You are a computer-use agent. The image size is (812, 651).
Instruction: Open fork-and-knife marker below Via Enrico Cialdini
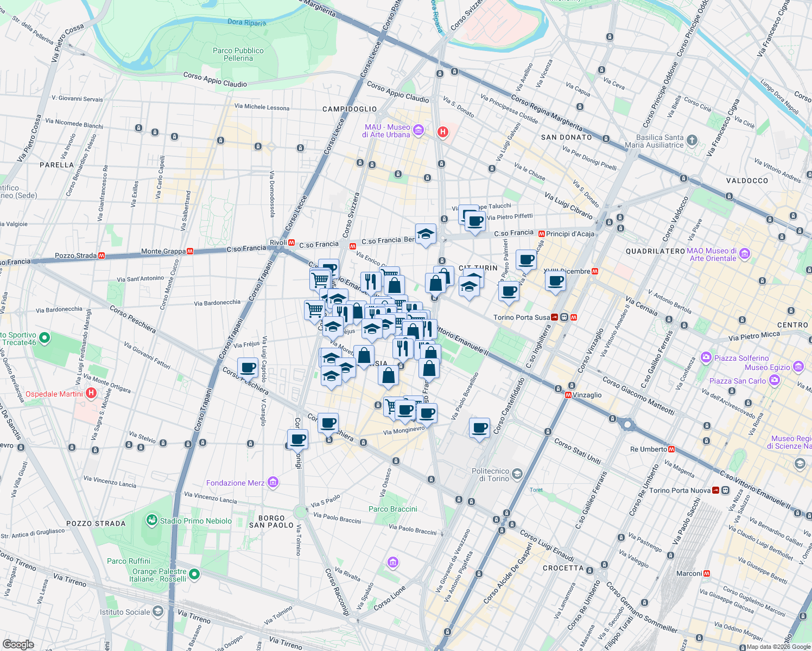pyautogui.click(x=371, y=282)
